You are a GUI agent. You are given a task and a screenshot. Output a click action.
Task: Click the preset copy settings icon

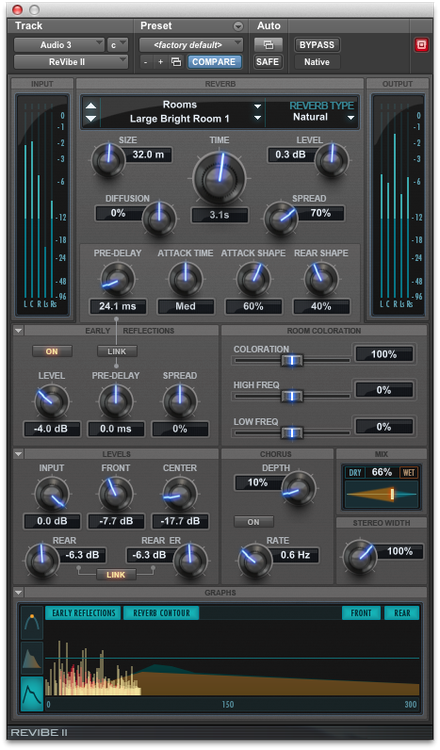pos(176,62)
